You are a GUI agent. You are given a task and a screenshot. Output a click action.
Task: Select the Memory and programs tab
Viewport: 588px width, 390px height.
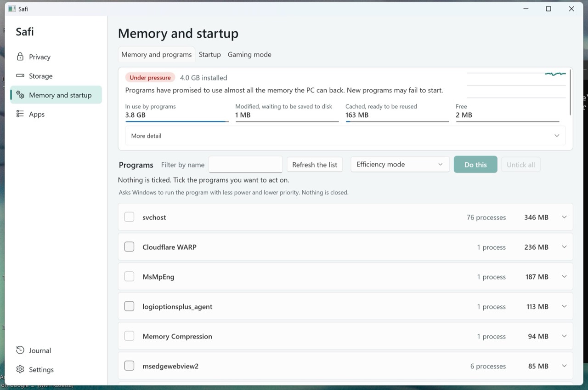pyautogui.click(x=156, y=54)
